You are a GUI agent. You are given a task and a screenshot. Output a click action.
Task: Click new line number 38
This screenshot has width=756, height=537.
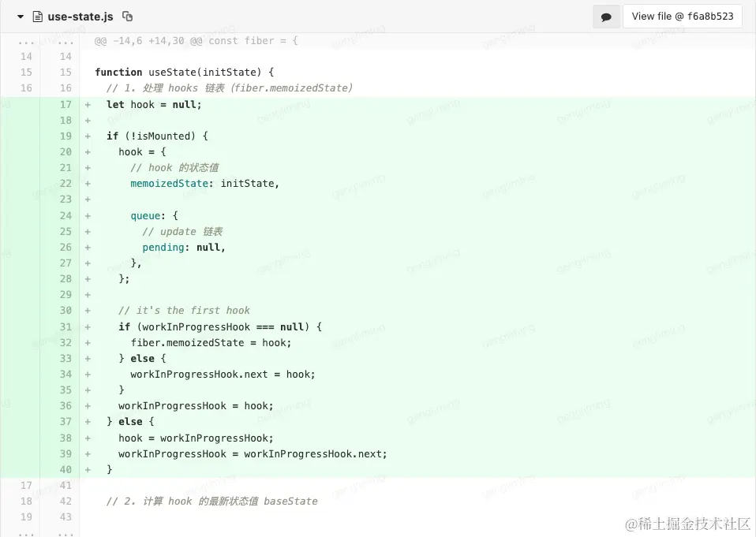(65, 438)
